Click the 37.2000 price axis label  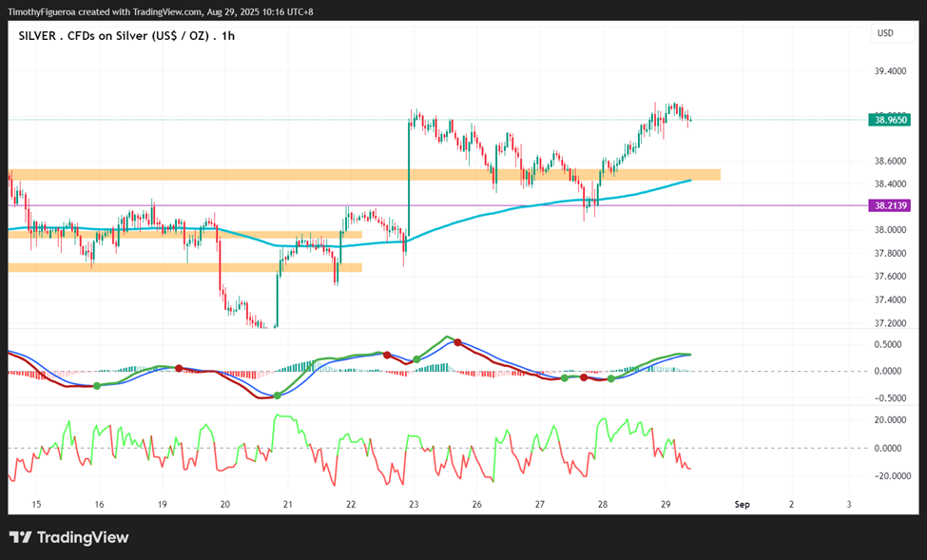click(890, 323)
